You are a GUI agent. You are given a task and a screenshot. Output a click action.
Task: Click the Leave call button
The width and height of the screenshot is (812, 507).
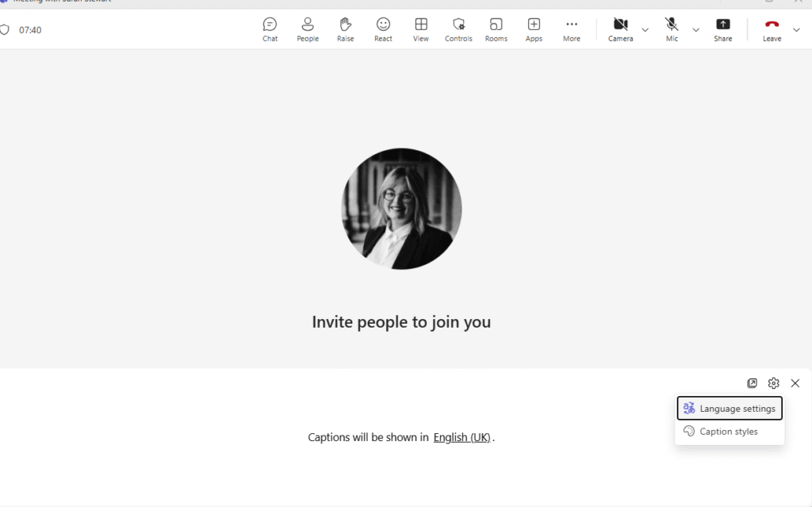(772, 29)
